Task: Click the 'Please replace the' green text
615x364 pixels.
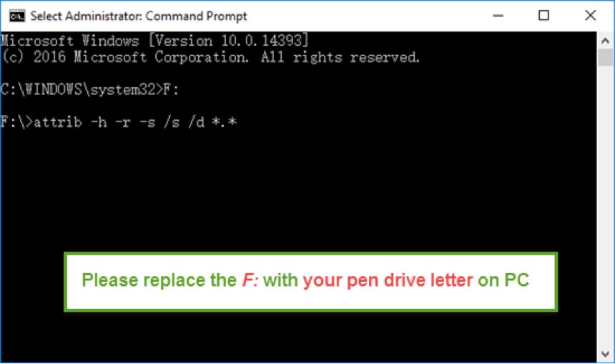Action: point(159,280)
